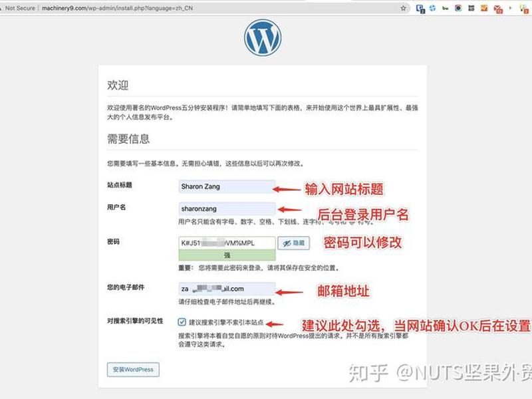Hide the password with the eye button

tap(294, 243)
